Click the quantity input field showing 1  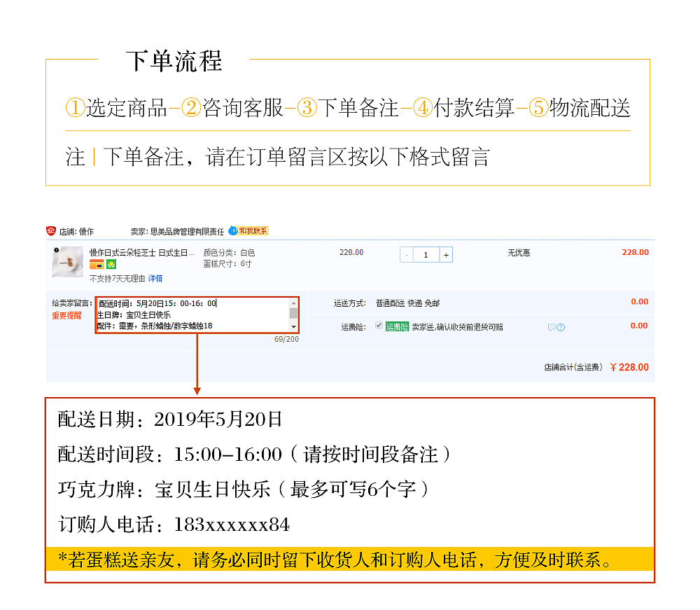[426, 255]
